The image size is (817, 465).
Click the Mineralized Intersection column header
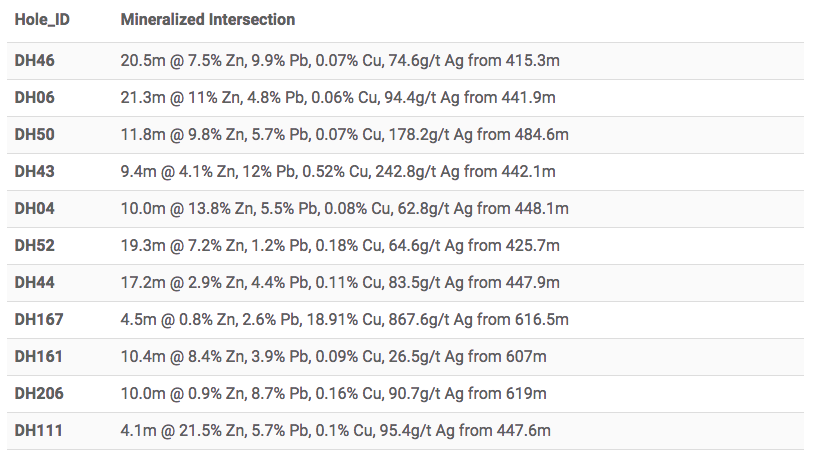[207, 19]
